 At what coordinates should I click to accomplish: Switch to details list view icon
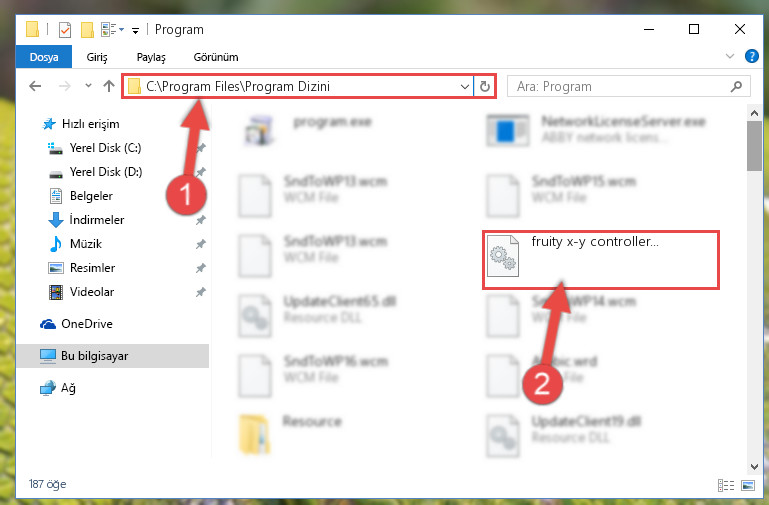tap(726, 485)
